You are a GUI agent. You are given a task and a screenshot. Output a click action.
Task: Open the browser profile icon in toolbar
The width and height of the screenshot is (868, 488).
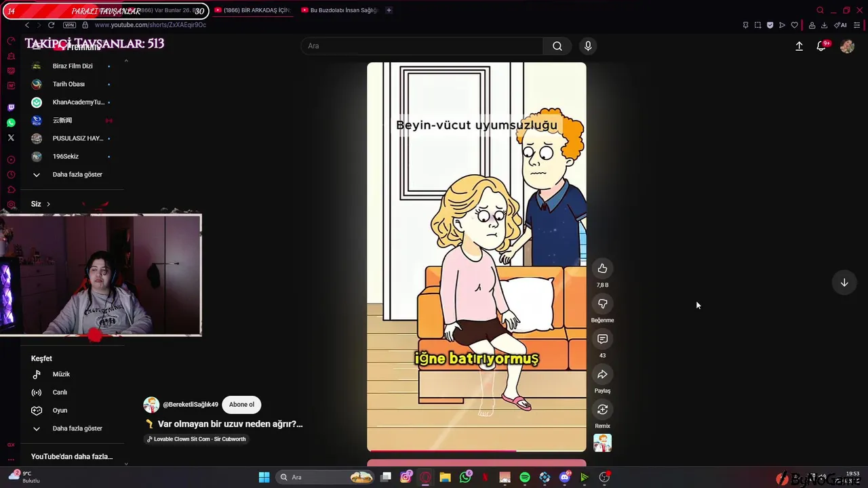click(812, 25)
